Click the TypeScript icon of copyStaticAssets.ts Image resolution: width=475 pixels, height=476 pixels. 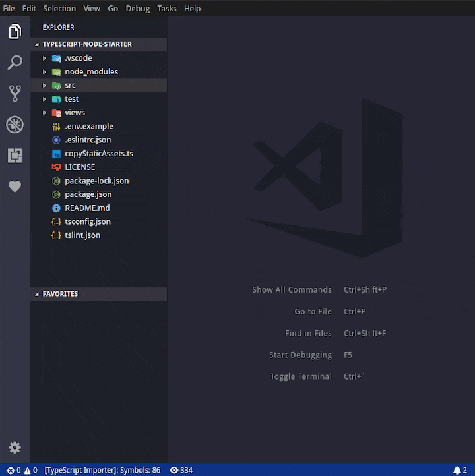click(x=56, y=154)
